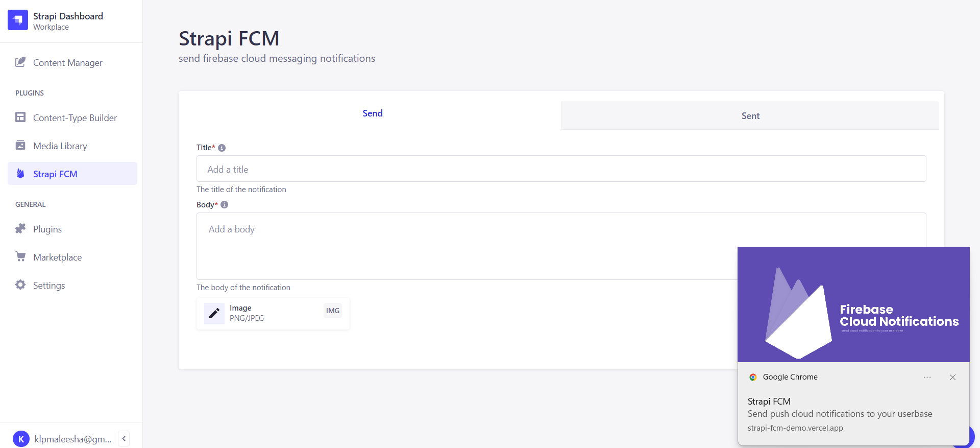Click the Content-Type Builder layout icon

click(20, 117)
